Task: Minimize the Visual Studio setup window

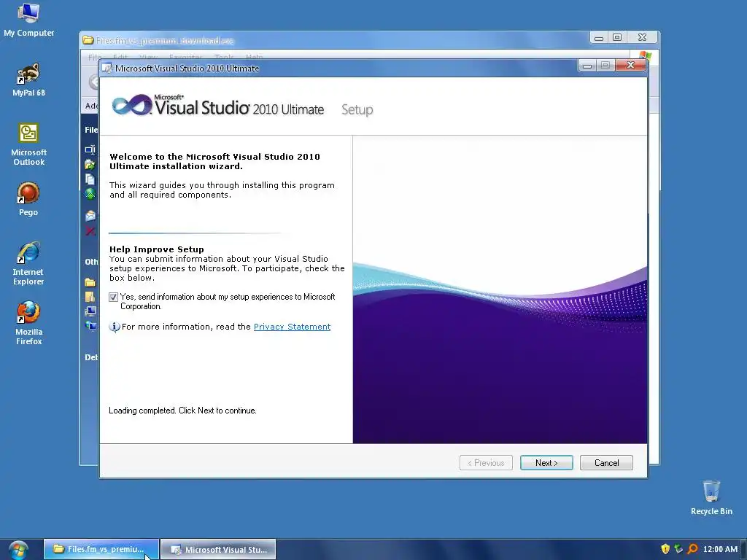Action: (x=587, y=66)
